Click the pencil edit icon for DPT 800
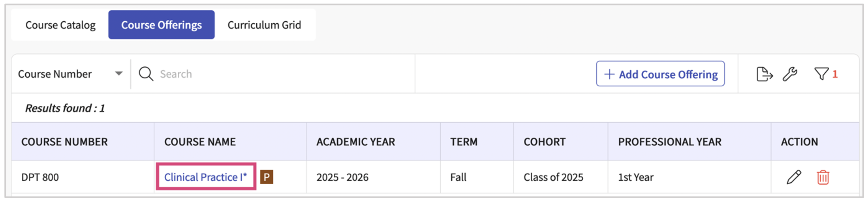Screen dimensions: 868x202 coord(793,177)
